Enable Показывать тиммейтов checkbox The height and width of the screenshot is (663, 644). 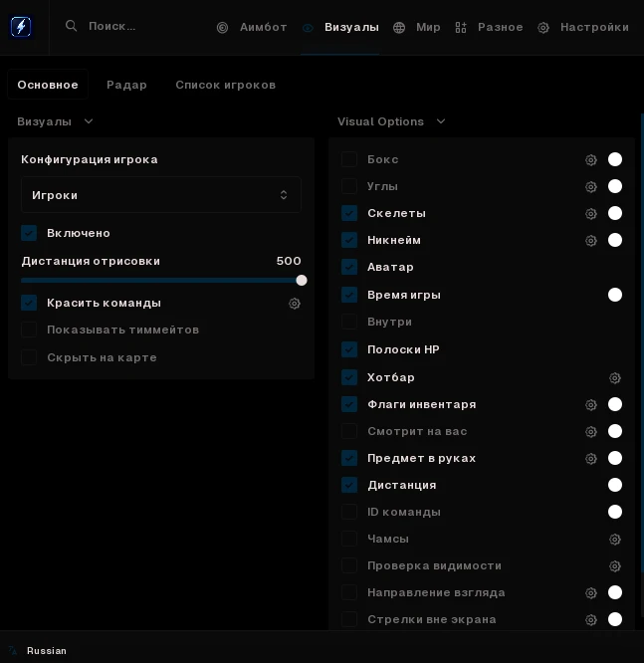pos(29,330)
